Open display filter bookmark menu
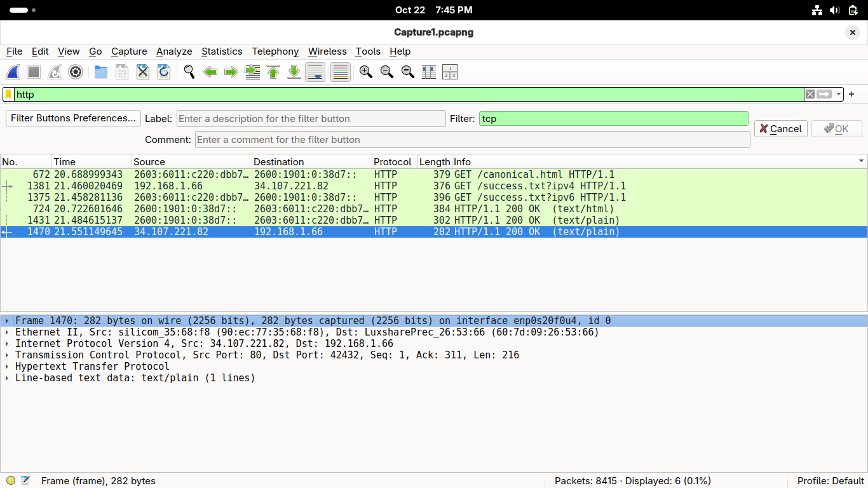 click(9, 95)
